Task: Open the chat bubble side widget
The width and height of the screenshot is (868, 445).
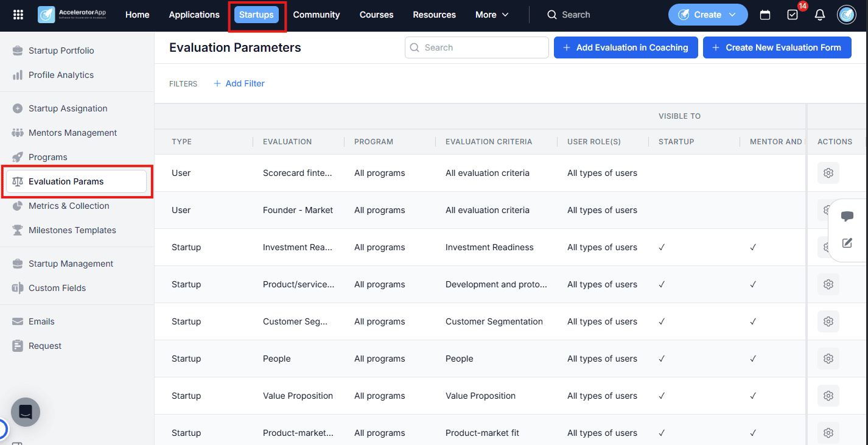Action: pyautogui.click(x=847, y=216)
